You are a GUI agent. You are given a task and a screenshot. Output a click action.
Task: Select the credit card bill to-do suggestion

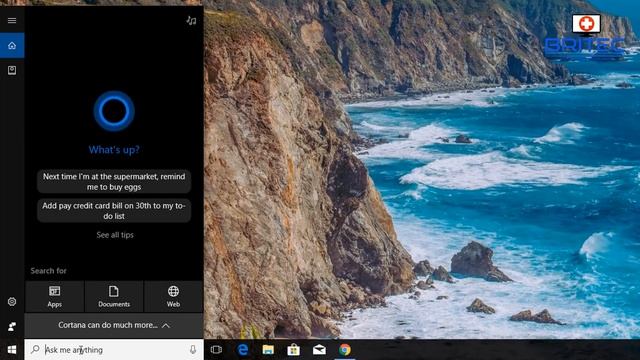point(114,211)
